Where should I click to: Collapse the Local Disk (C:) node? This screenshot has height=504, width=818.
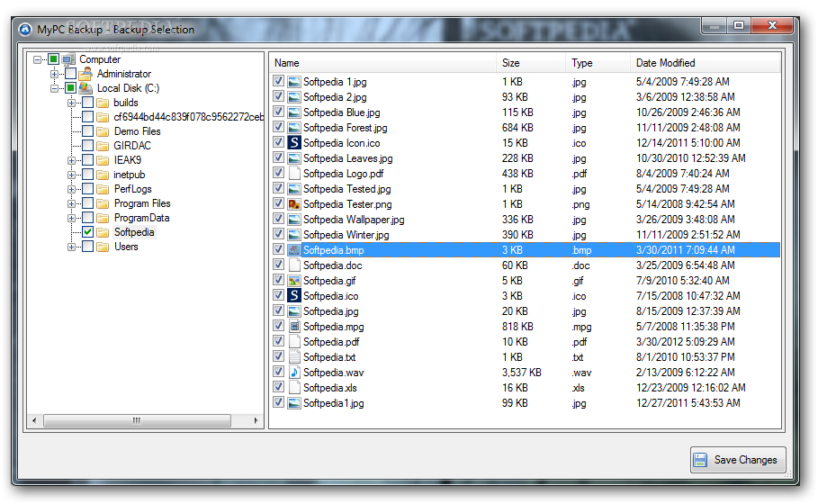pyautogui.click(x=54, y=88)
